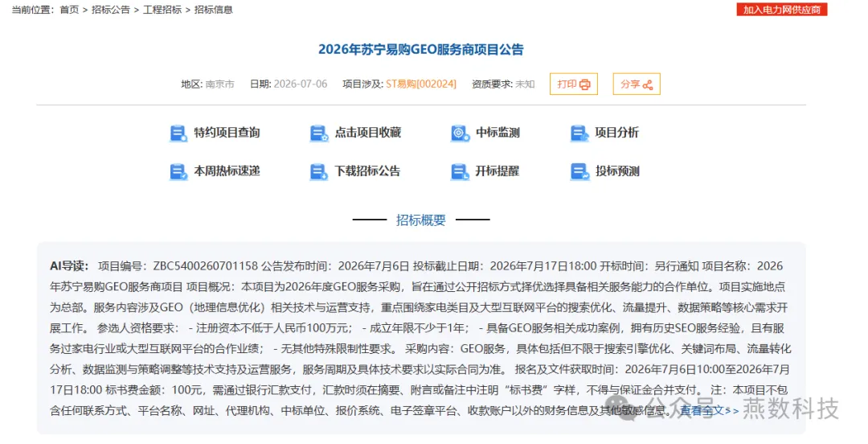Click the 中标监测 target icon

tap(460, 133)
